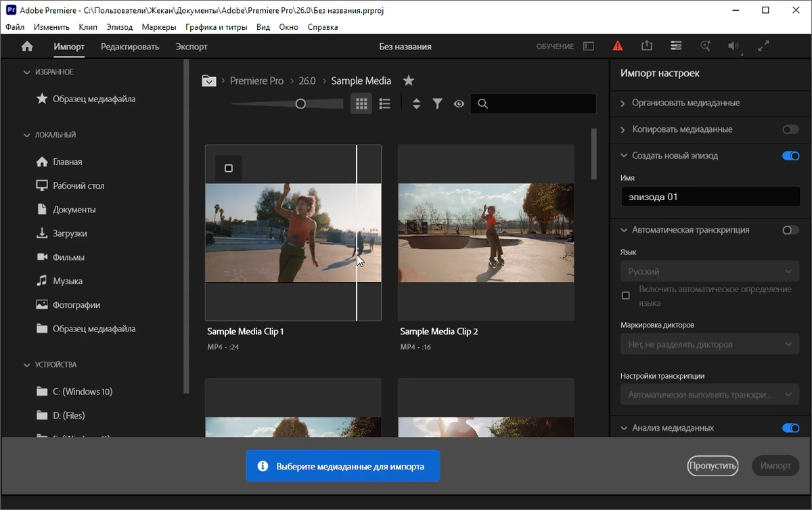Image resolution: width=812 pixels, height=510 pixels.
Task: Switch to Редактировать tab
Action: point(130,47)
